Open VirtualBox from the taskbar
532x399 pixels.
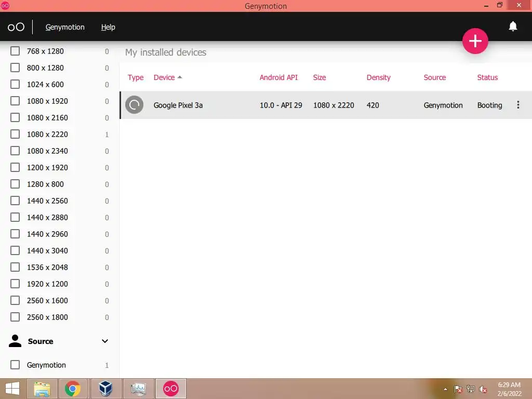tap(105, 389)
